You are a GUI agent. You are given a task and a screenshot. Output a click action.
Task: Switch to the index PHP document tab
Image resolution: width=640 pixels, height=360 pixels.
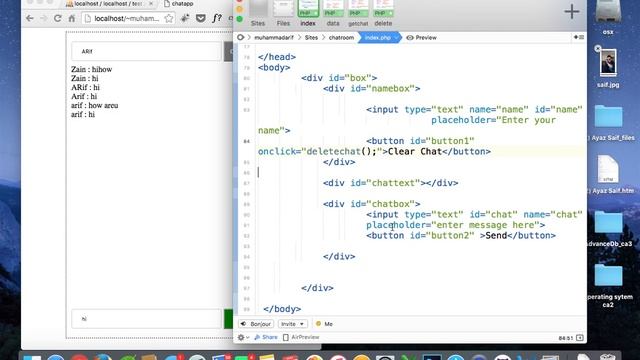(308, 13)
